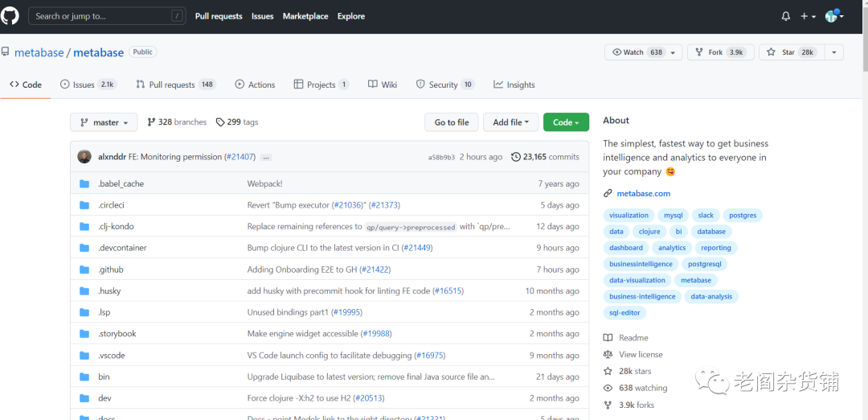
Task: Click the Go to file button
Action: coord(451,122)
